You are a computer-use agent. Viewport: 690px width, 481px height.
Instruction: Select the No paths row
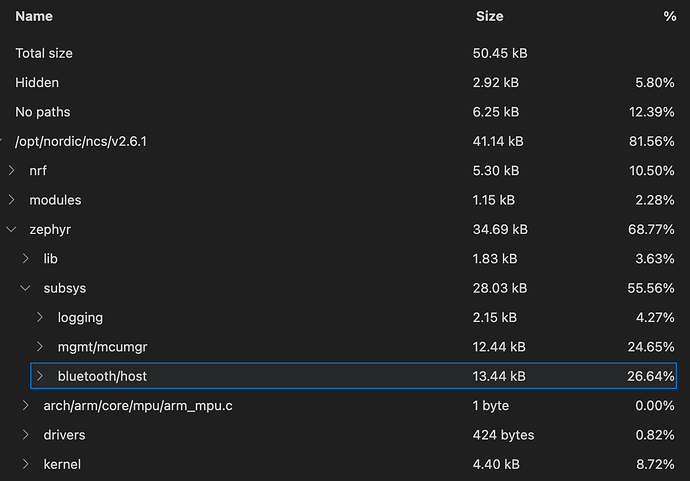(345, 112)
